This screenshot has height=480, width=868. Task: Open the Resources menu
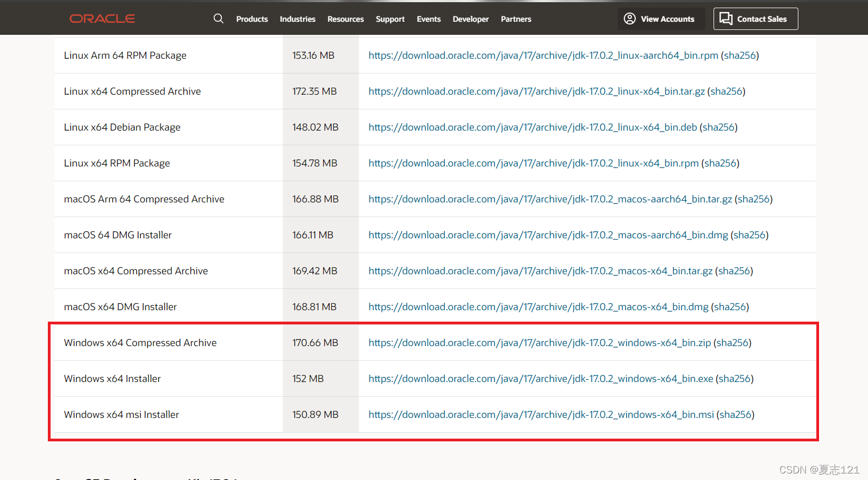(x=345, y=19)
